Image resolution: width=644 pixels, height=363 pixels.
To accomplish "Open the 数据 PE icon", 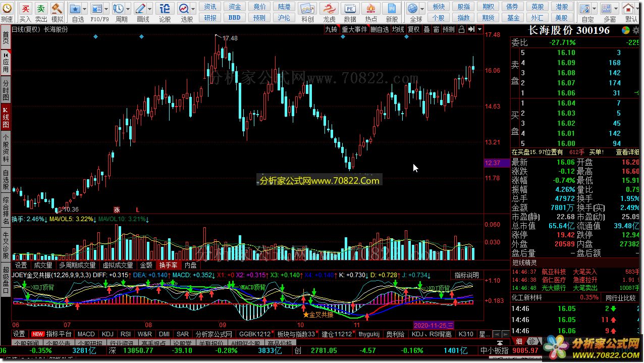I will 350,9.
